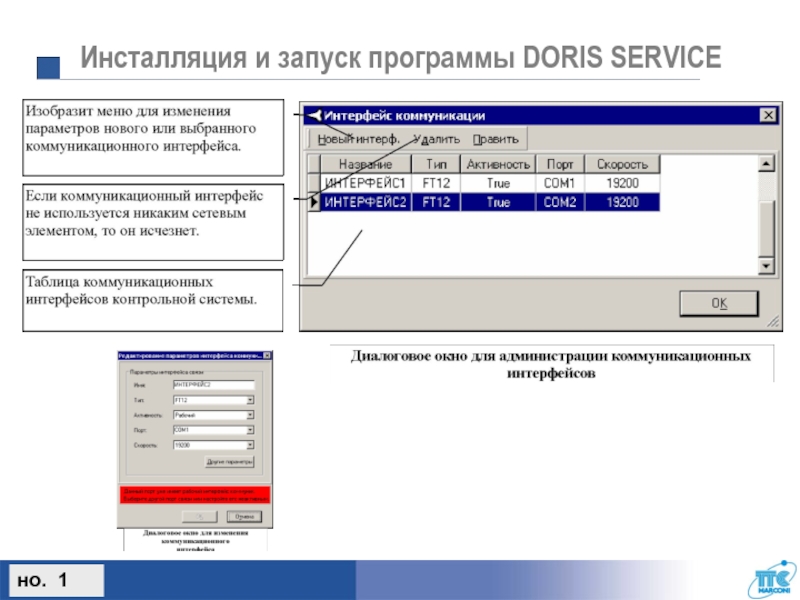The image size is (800, 600).
Task: Open the Тип dropdown showing FT12
Action: [250, 400]
